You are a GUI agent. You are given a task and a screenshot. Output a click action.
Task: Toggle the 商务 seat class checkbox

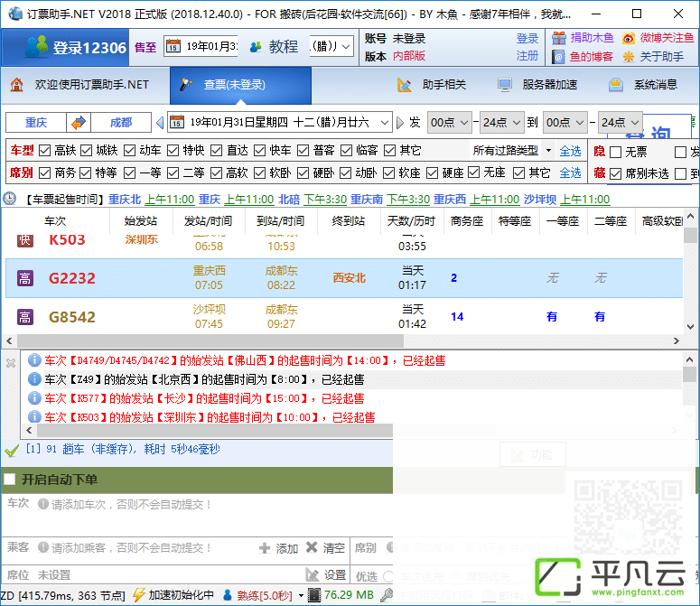coord(44,172)
